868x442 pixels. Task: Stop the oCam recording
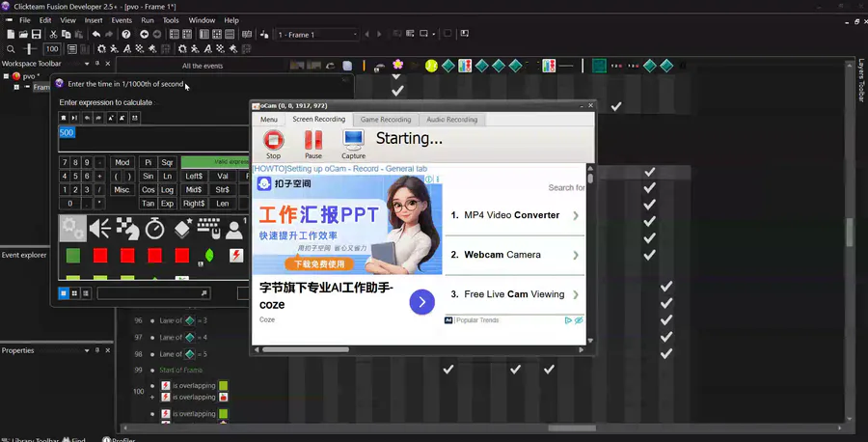tap(274, 144)
